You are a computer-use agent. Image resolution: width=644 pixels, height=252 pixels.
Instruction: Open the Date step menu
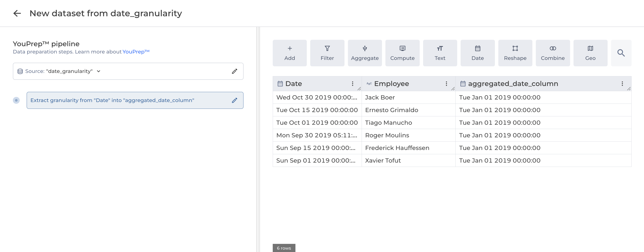477,53
